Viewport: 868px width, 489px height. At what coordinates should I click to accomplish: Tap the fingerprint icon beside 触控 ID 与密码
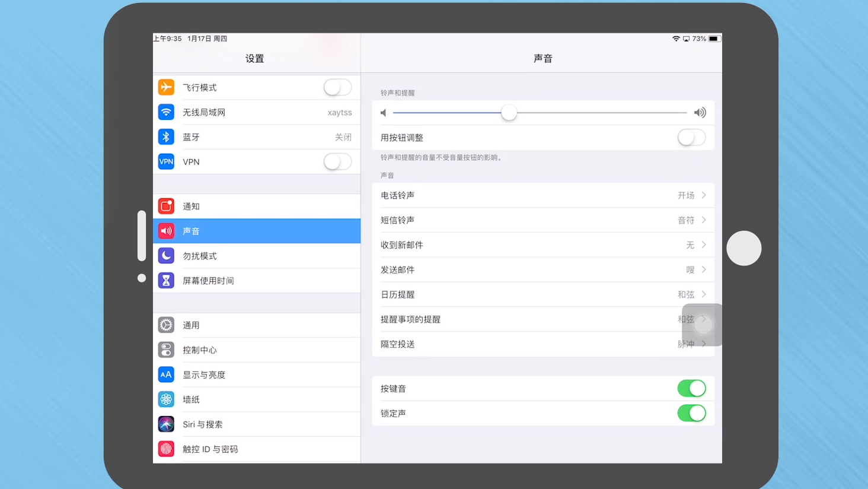166,449
